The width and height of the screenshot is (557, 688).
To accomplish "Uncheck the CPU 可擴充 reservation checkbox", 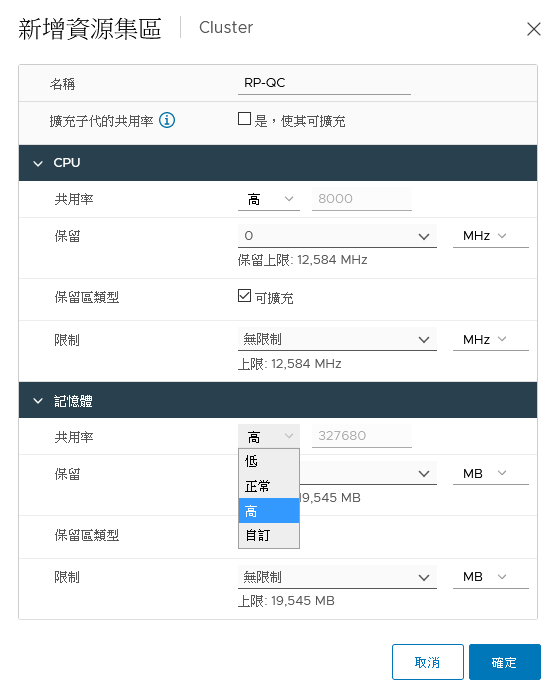I will click(244, 295).
